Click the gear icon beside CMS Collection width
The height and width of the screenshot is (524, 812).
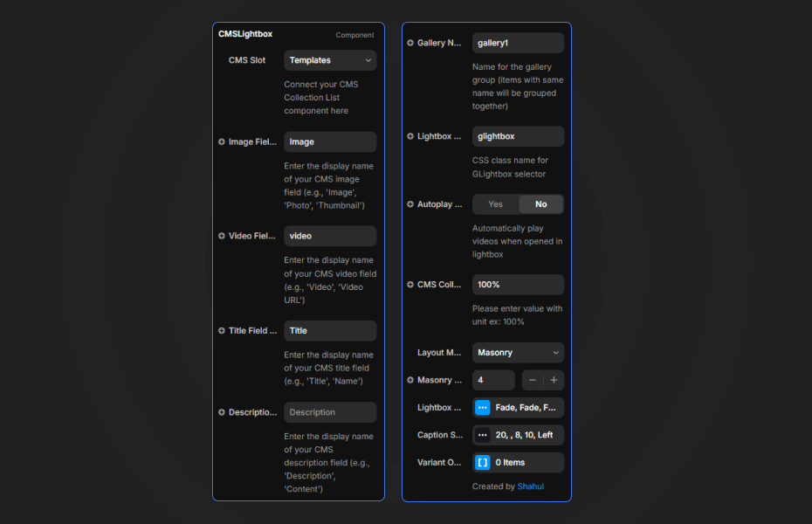[409, 284]
